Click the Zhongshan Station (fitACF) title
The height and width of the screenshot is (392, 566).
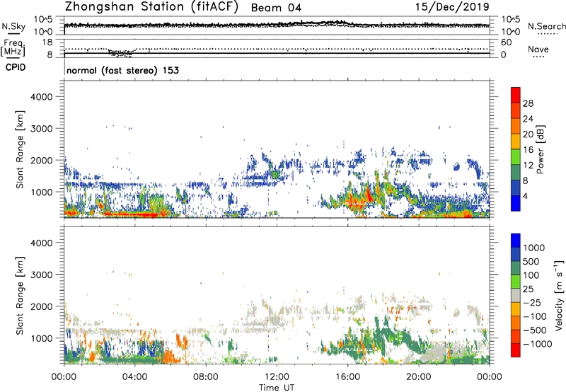(151, 7)
